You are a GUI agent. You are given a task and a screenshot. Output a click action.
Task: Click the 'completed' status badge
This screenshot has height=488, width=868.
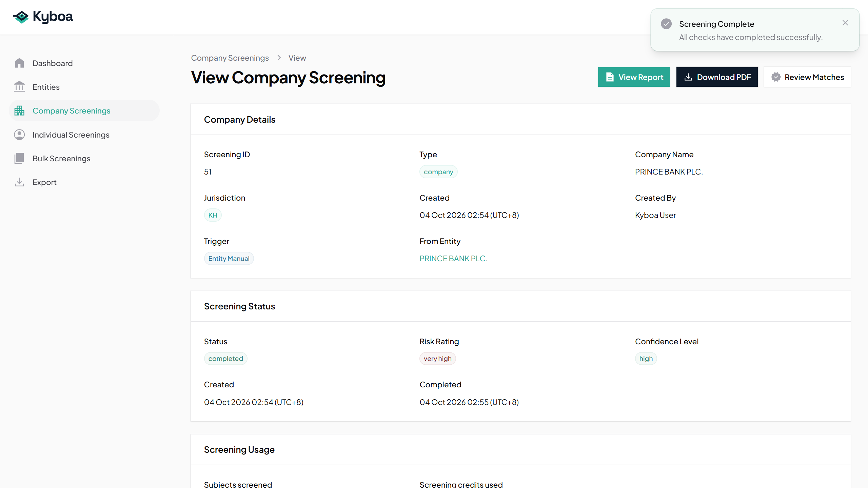[225, 359]
